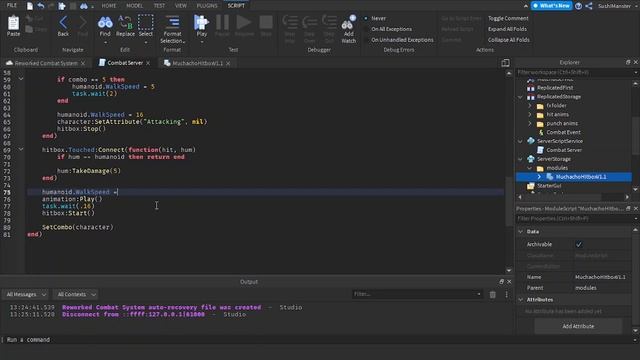Image resolution: width=640 pixels, height=360 pixels.
Task: Click Format Selection icon
Action: [172, 22]
